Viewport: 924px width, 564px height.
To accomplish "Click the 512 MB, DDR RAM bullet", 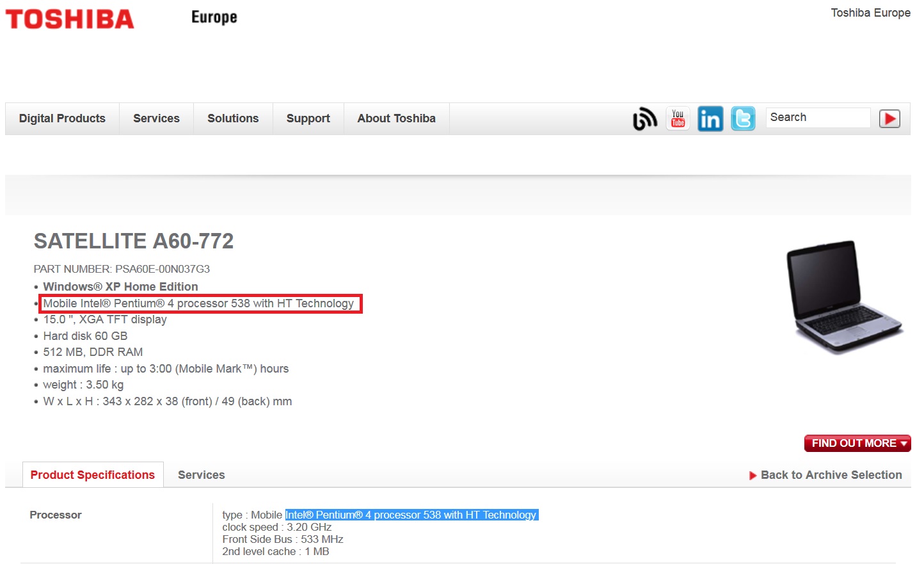I will 93,352.
